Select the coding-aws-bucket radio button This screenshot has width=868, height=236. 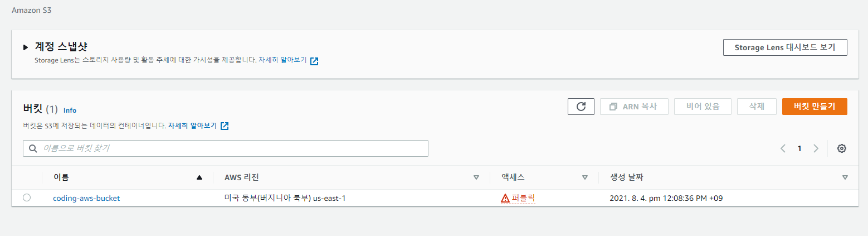click(27, 198)
